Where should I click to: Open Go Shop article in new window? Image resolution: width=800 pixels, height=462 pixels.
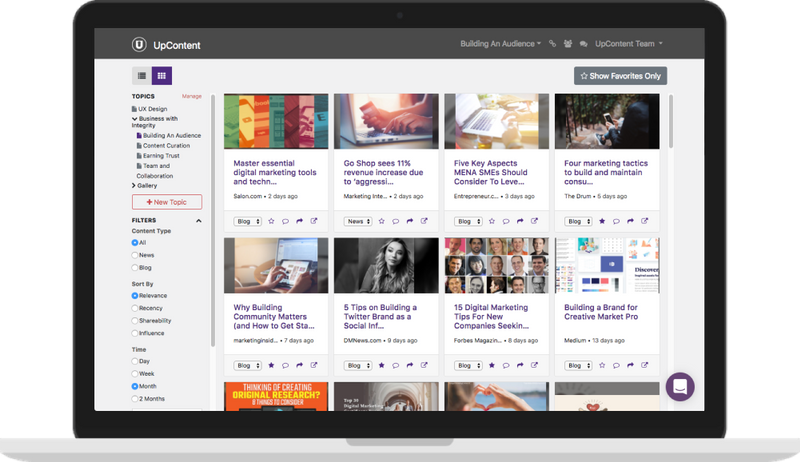pos(424,221)
